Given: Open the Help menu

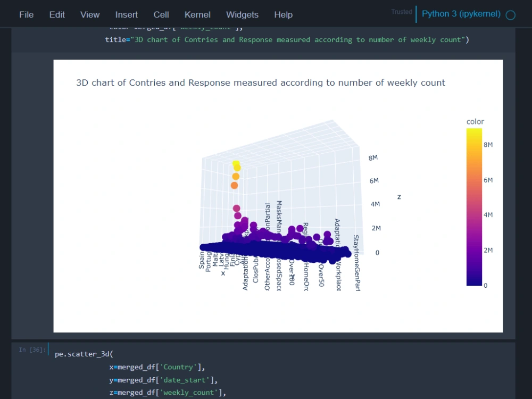Looking at the screenshot, I should pyautogui.click(x=283, y=15).
